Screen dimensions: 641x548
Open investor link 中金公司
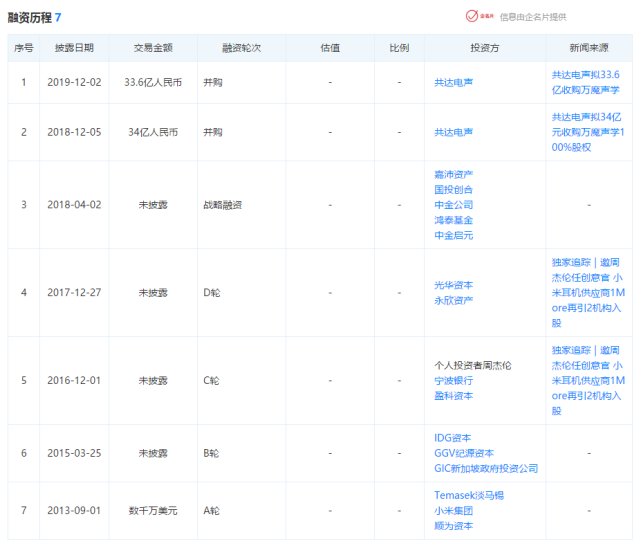point(453,205)
